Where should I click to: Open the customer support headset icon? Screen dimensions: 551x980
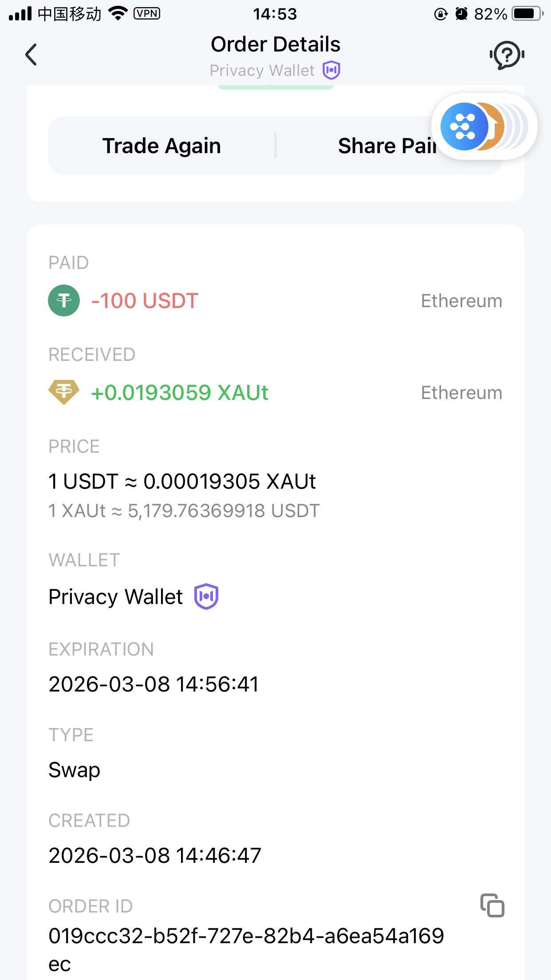coord(507,55)
